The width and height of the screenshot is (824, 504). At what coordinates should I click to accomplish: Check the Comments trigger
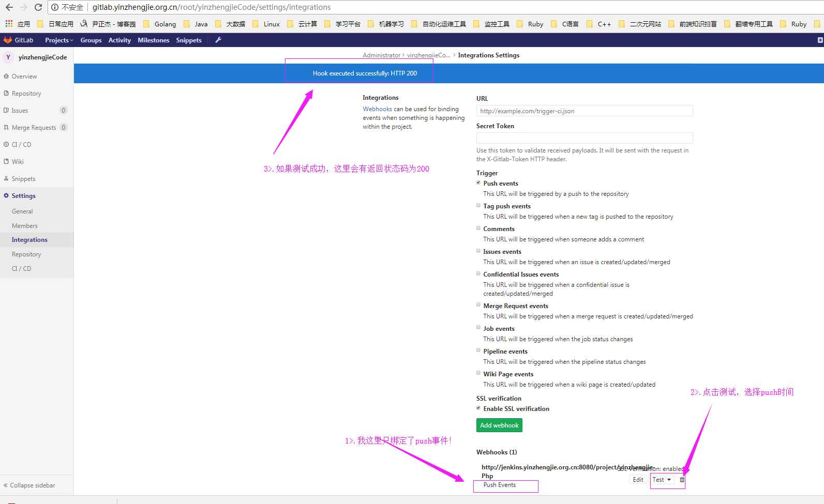point(478,228)
